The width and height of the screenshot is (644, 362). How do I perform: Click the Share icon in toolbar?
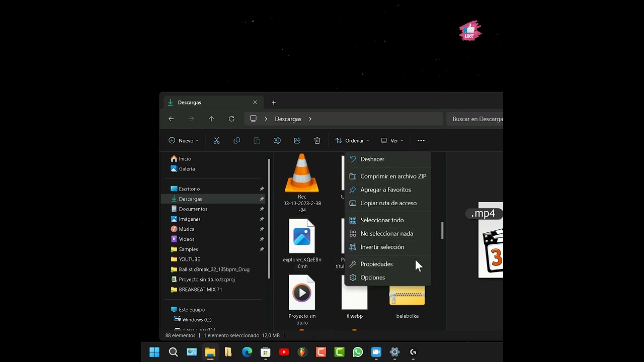pyautogui.click(x=297, y=141)
